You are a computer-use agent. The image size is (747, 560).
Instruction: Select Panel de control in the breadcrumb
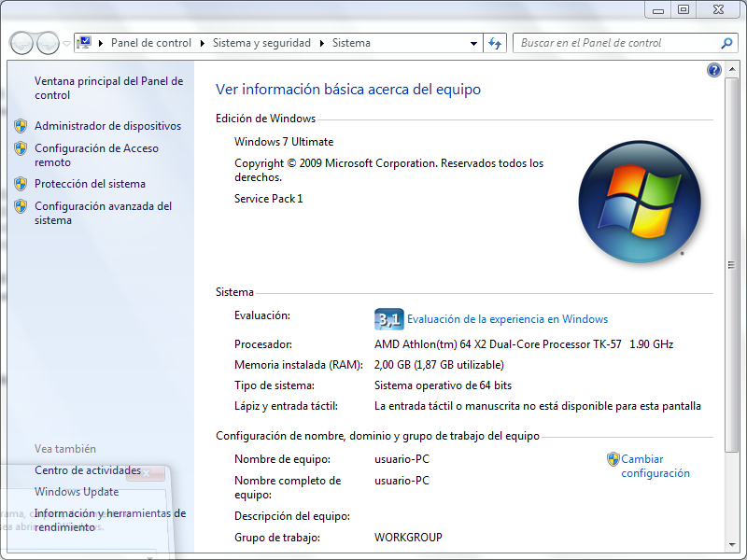click(150, 43)
